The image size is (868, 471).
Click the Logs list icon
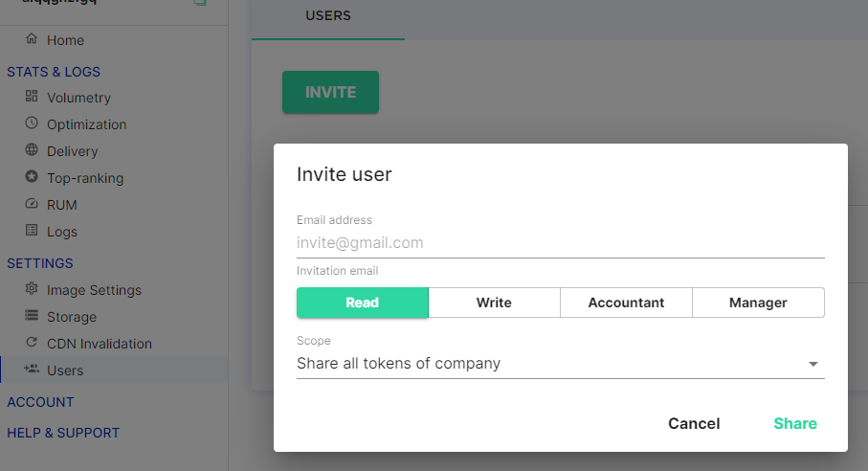click(32, 231)
